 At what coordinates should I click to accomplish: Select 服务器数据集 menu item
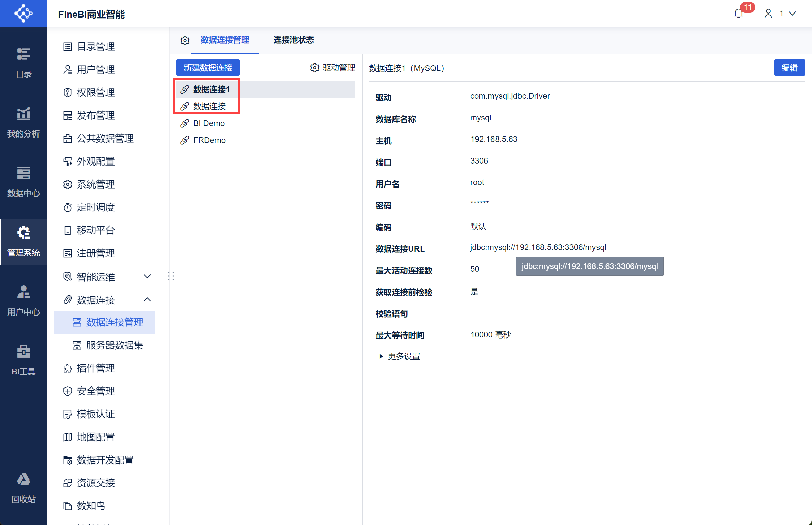114,345
